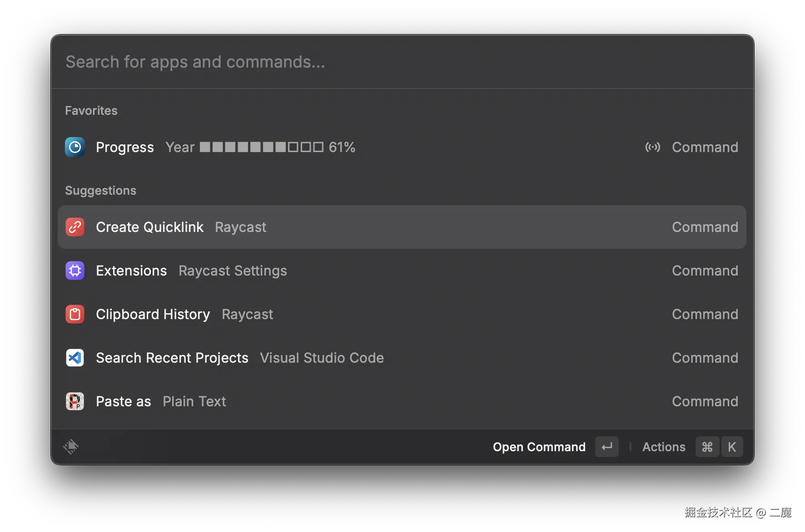Click the Favorites section header
805x532 pixels.
click(x=91, y=111)
